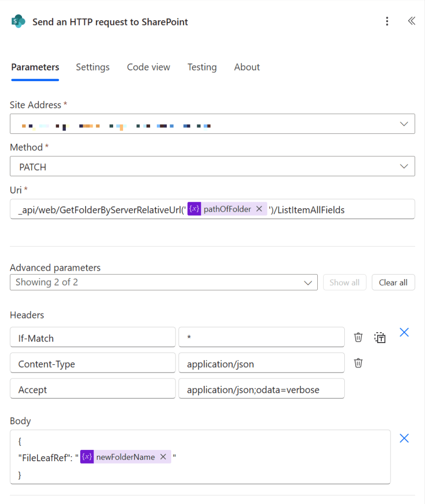Clear the Headers parameter with blue X
This screenshot has width=425, height=504.
click(404, 332)
